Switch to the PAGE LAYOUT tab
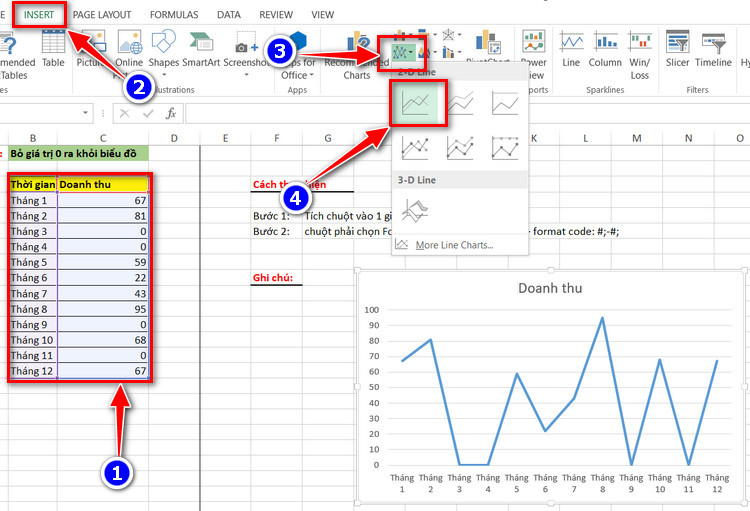The height and width of the screenshot is (511, 750). tap(102, 15)
